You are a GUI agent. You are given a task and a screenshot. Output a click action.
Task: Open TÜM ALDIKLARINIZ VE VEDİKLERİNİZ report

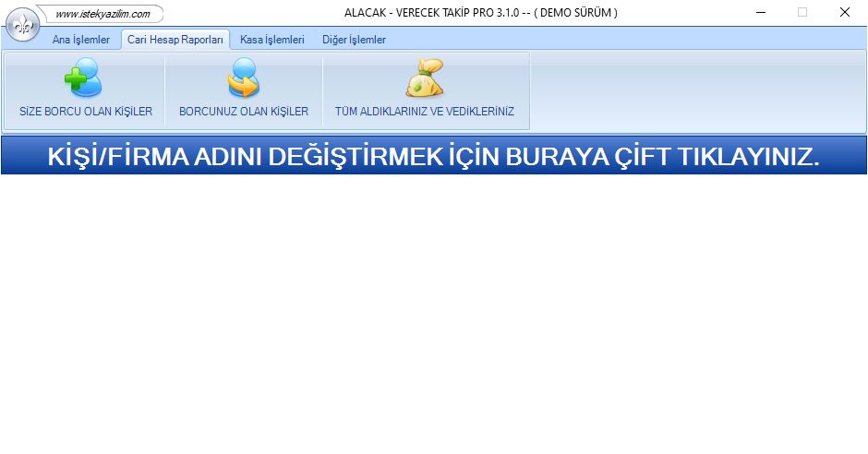tap(425, 90)
